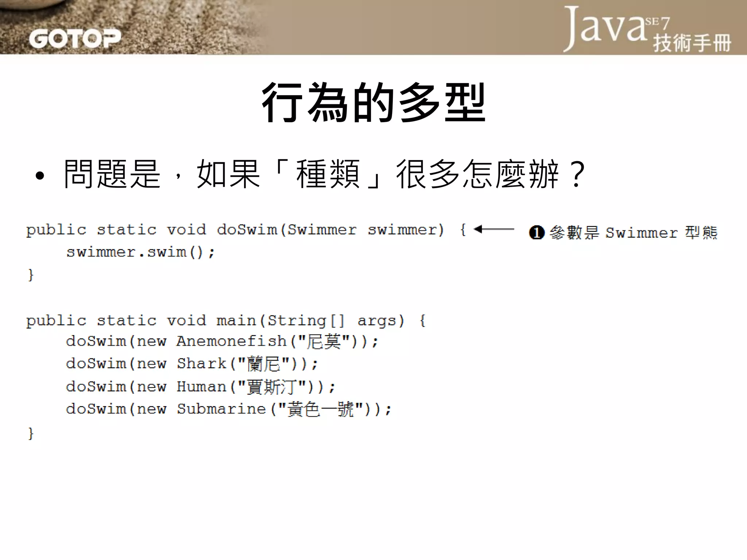Click the new Human("賈斯汀") line
This screenshot has width=747, height=560.
(201, 387)
